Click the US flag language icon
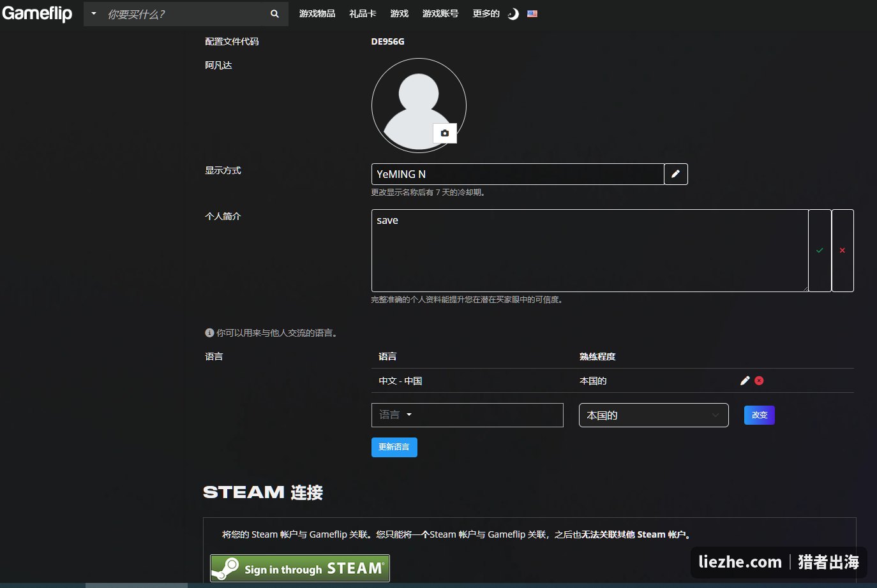Screen dimensions: 877x588 (532, 13)
